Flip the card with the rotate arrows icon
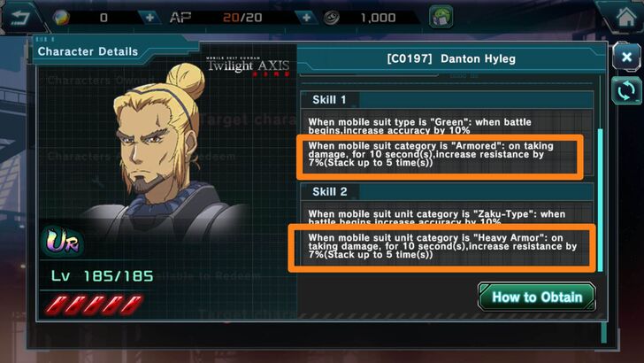Screen dimensions: 644x363 (626, 90)
